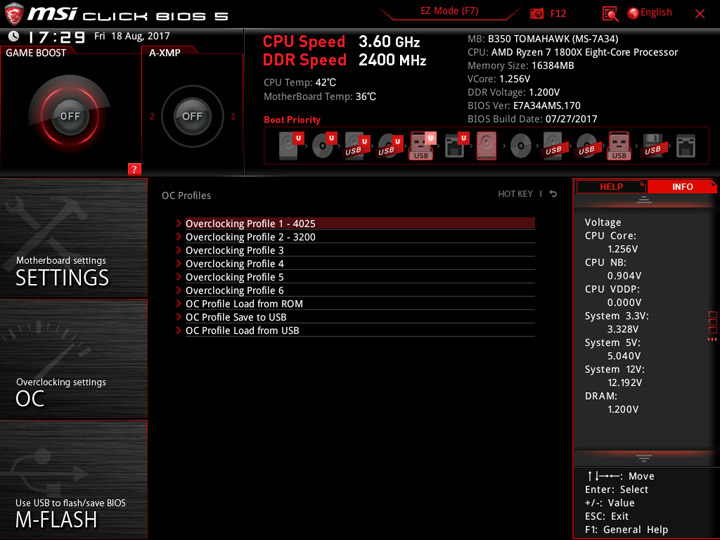This screenshot has height=540, width=720.
Task: Click the BIOS Ver E7A34AMS.170 text
Action: pyautogui.click(x=524, y=106)
